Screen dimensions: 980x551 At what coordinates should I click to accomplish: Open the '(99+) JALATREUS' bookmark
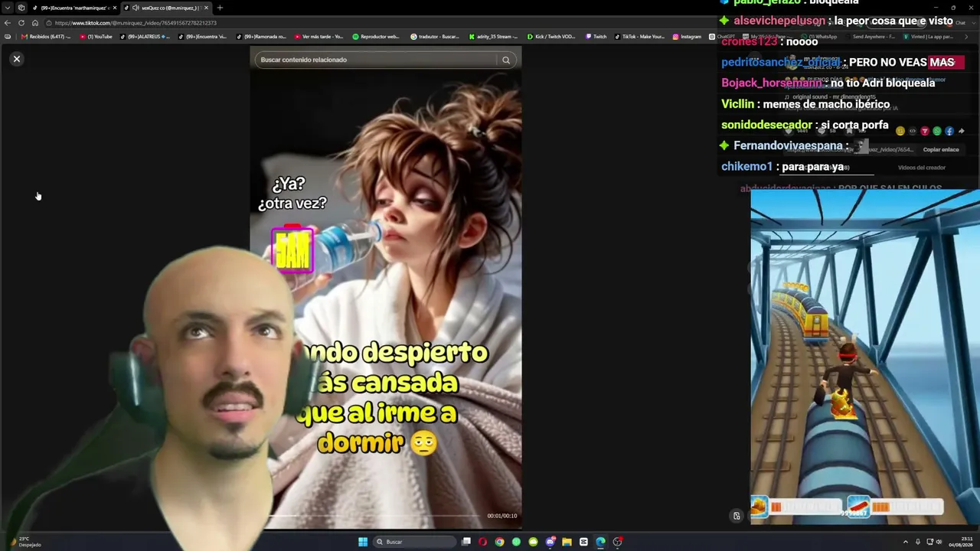pos(145,37)
